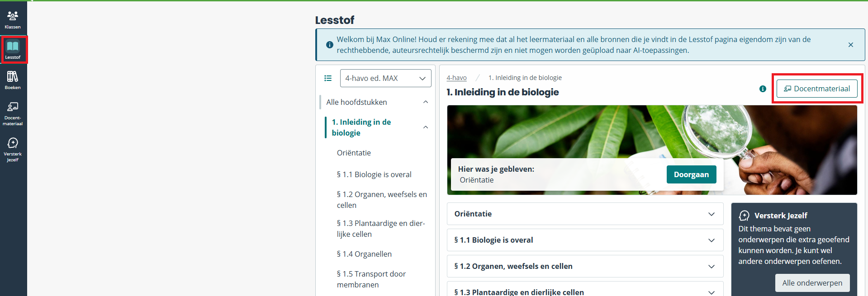The height and width of the screenshot is (296, 868).
Task: Dismiss the Max Online welcome banner
Action: (x=851, y=45)
